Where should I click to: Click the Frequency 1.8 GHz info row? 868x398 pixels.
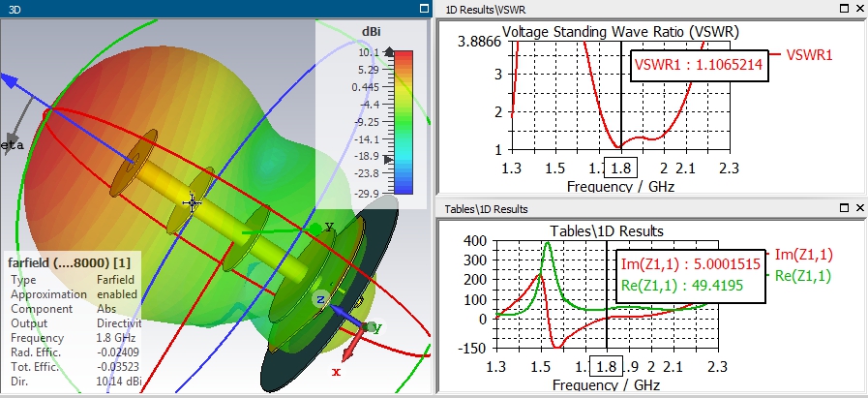pos(73,338)
